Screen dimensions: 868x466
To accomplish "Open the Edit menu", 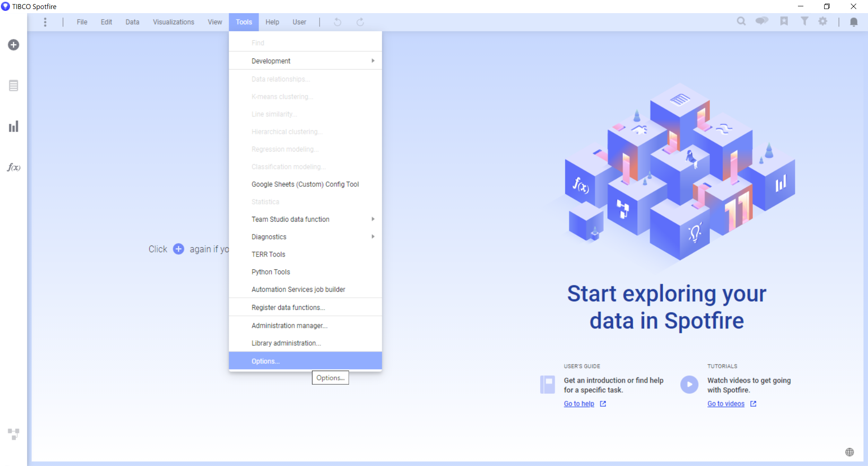I will [106, 22].
